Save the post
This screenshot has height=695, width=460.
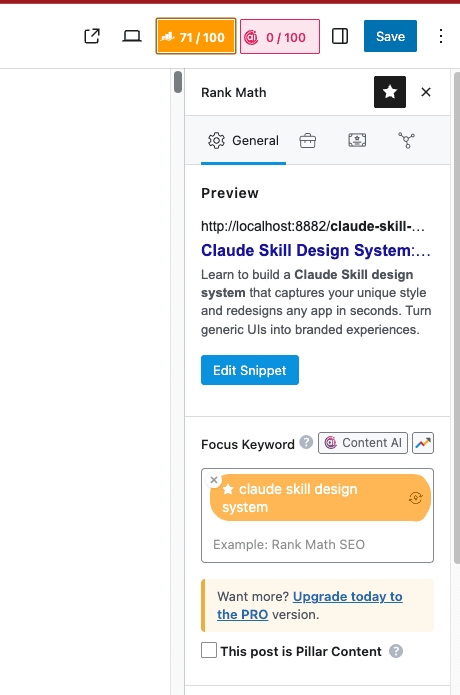click(390, 36)
